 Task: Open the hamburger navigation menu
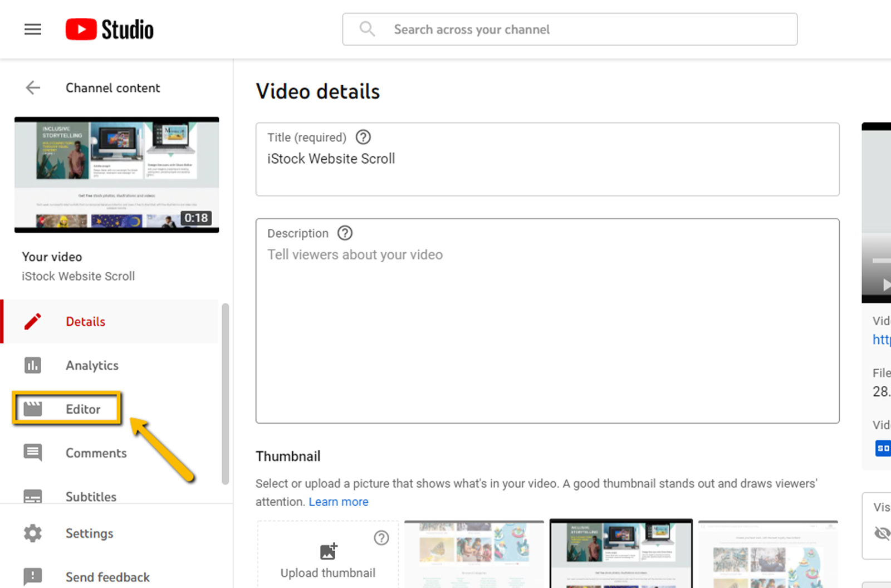[x=33, y=30]
